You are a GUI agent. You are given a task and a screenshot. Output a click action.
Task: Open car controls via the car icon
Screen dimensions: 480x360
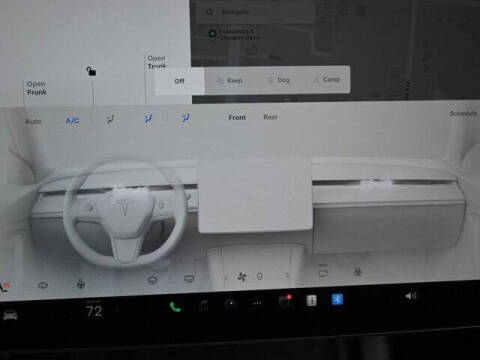click(x=10, y=315)
